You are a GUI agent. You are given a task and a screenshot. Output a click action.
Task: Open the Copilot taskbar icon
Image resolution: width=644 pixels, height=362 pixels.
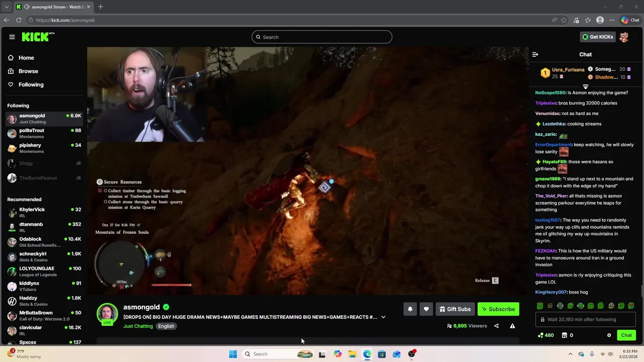[338, 354]
